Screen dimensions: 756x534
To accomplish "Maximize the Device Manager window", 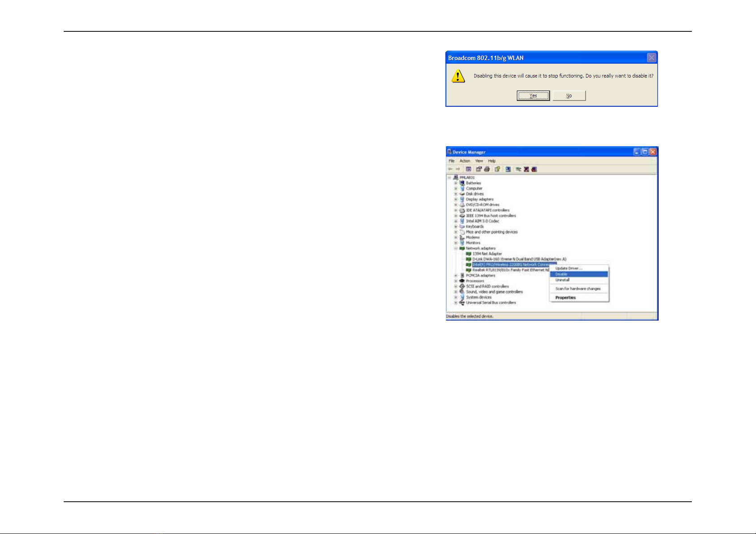I will click(645, 152).
